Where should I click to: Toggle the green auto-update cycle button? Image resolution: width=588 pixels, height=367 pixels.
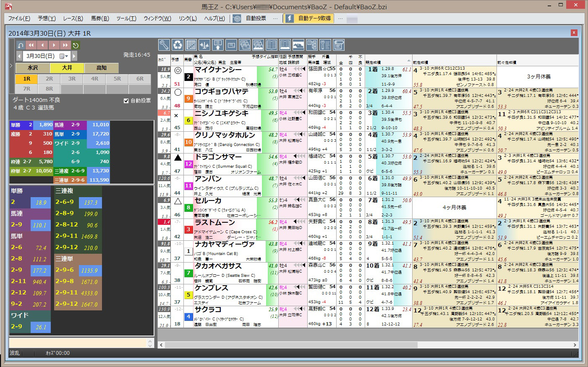pos(76,45)
